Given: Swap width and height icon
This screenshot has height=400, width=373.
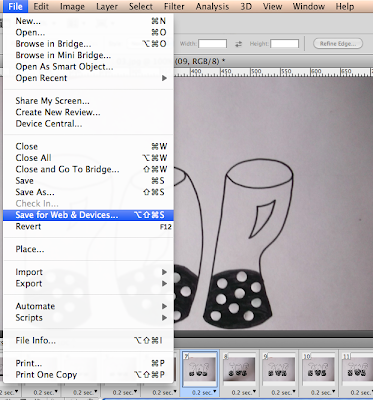Looking at the screenshot, I should click(238, 44).
